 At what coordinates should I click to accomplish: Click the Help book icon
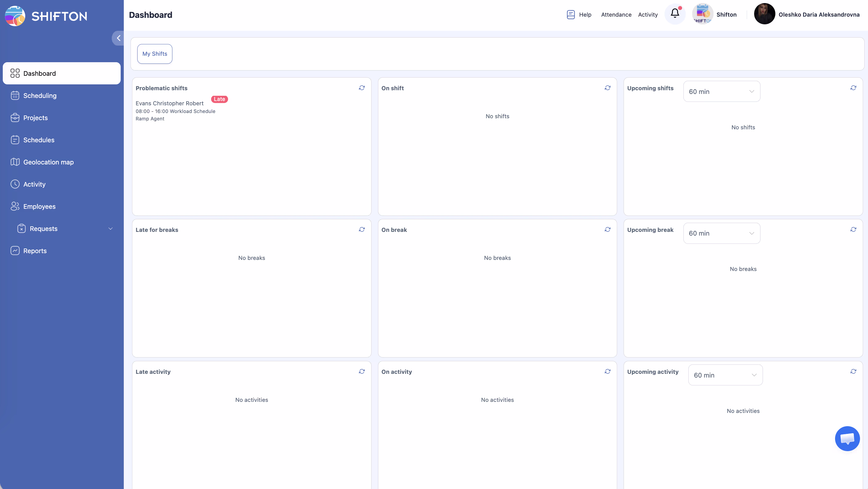570,14
